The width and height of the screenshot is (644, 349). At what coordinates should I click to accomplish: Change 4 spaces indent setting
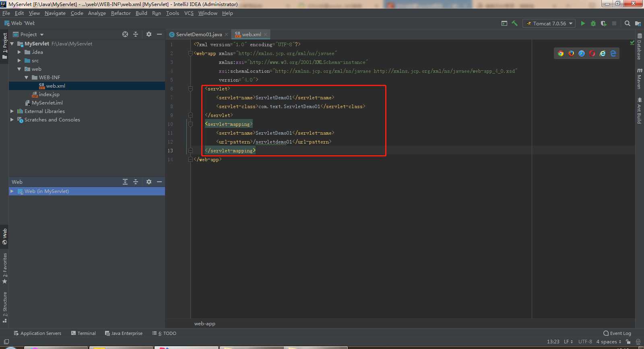tap(609, 342)
